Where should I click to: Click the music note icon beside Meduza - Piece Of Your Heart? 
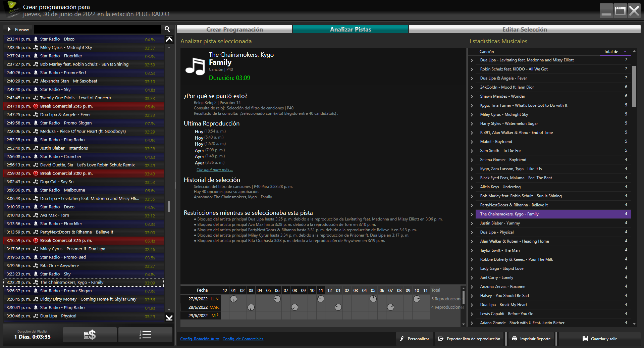click(x=36, y=132)
